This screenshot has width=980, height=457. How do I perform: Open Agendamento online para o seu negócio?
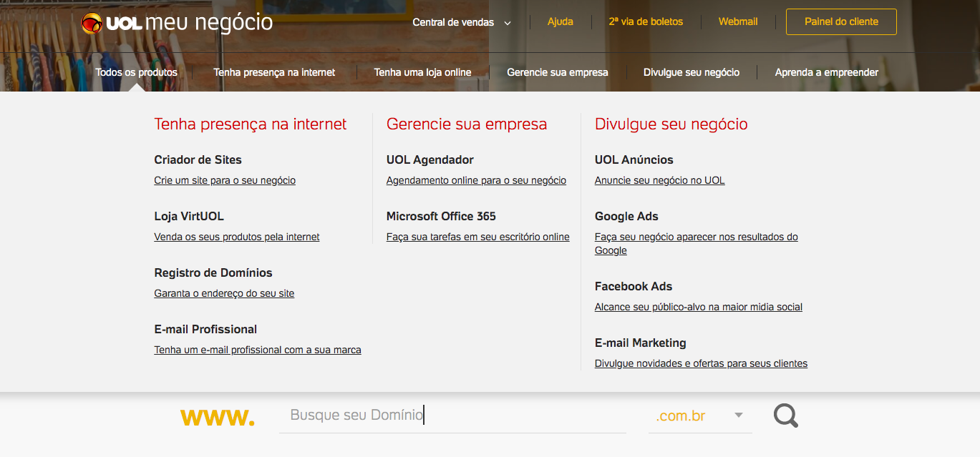point(476,180)
